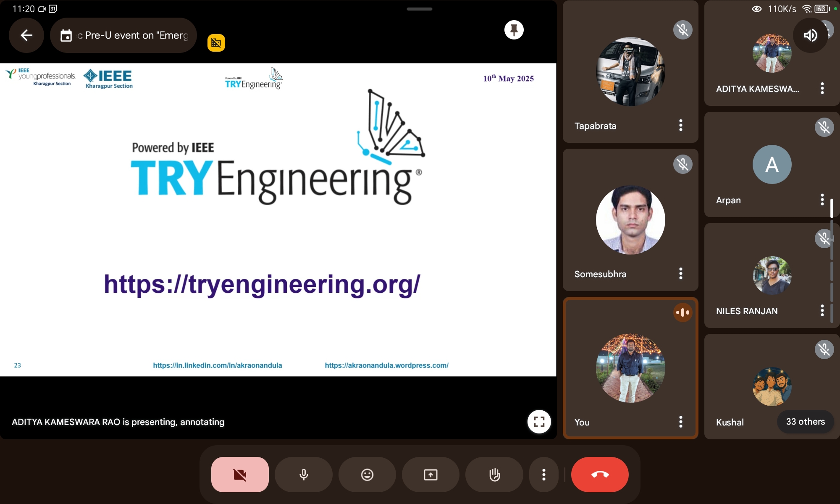
Task: Tap the eye comfort status icon
Action: 757,9
